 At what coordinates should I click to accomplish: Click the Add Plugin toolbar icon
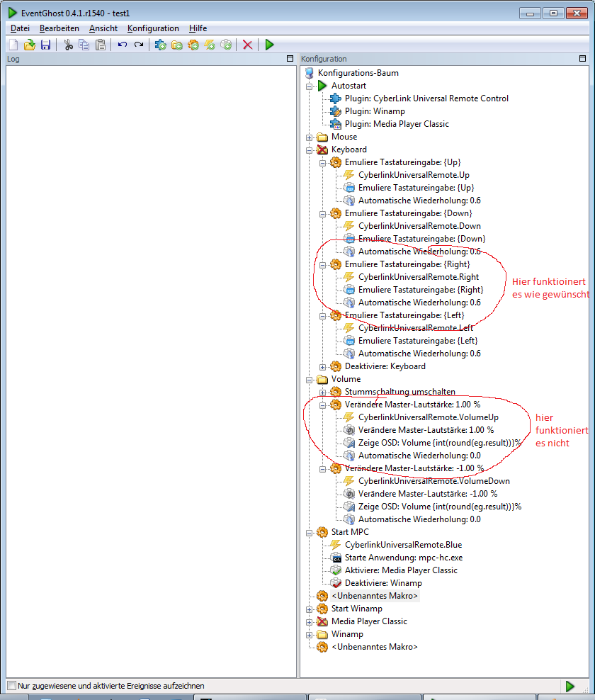[161, 45]
